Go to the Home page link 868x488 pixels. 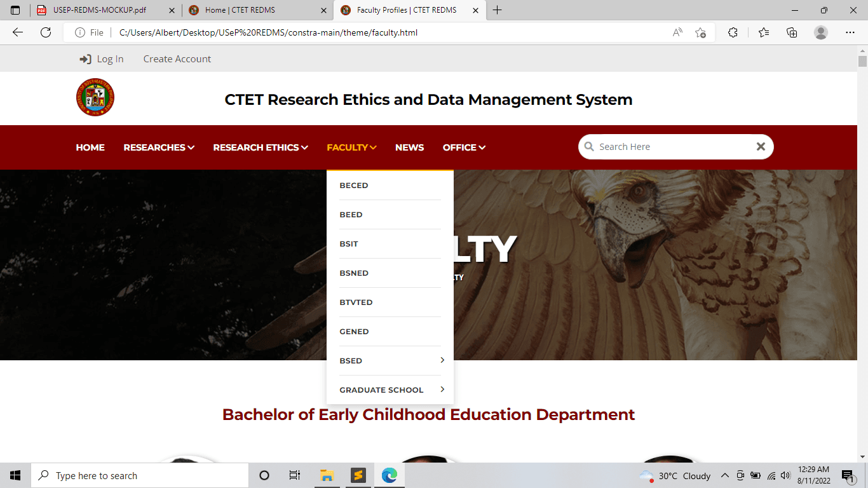(x=90, y=147)
